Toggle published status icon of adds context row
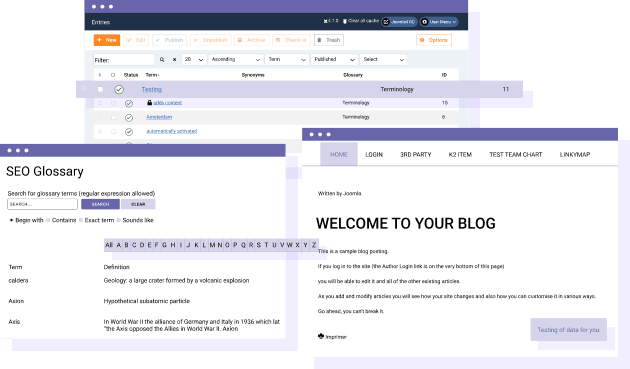The height and width of the screenshot is (369, 630). click(x=129, y=104)
